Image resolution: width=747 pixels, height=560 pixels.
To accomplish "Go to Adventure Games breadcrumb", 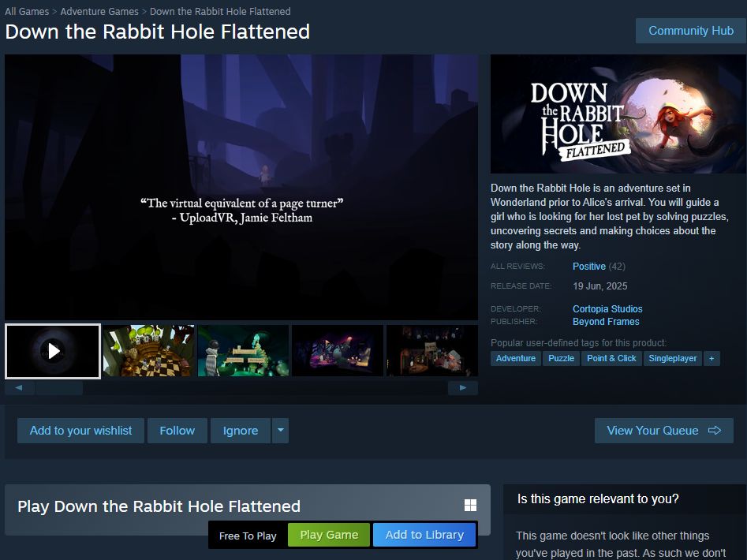I will pyautogui.click(x=99, y=11).
